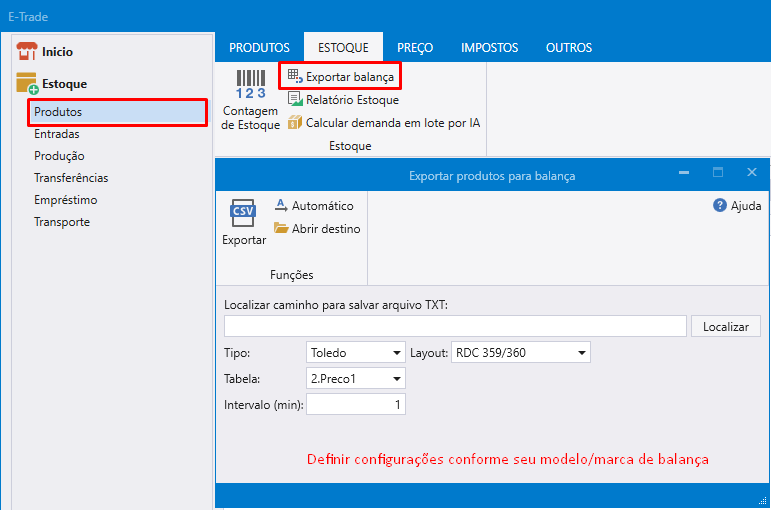Expand the Layout dropdown RDC 359/360
Screen dimensions: 771x510
tap(520, 352)
